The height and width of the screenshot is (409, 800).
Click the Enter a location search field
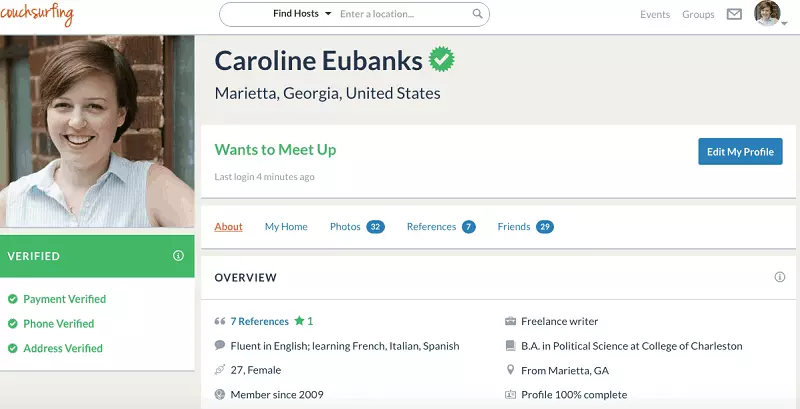click(x=403, y=14)
